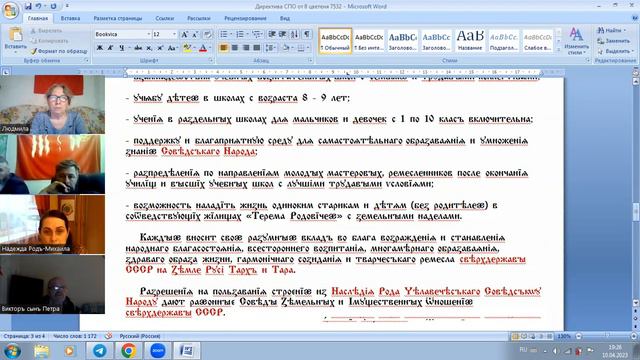
Task: Open Word help question mark icon
Action: 635,18
